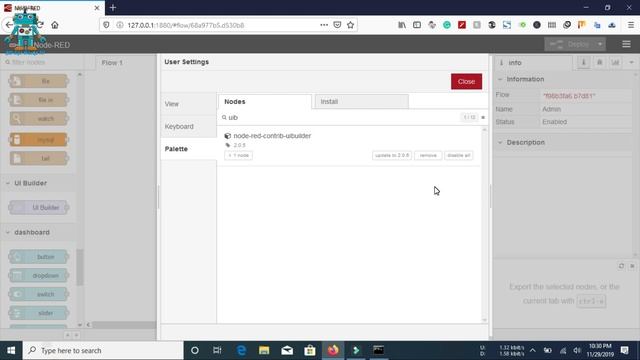
Task: Click the Firefox home button
Action: coord(55,25)
